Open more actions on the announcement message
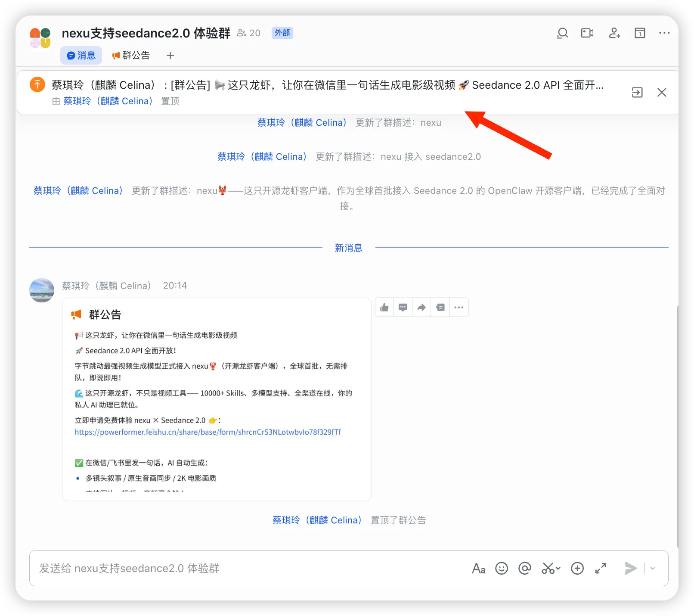This screenshot has height=616, width=694. [x=459, y=307]
